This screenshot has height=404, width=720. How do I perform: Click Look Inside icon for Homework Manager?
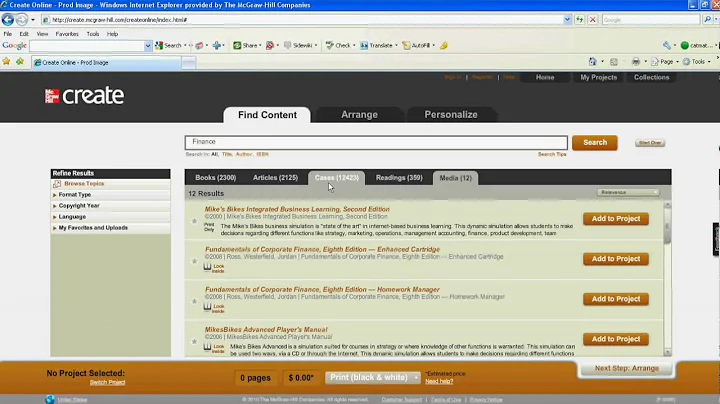coord(214,308)
